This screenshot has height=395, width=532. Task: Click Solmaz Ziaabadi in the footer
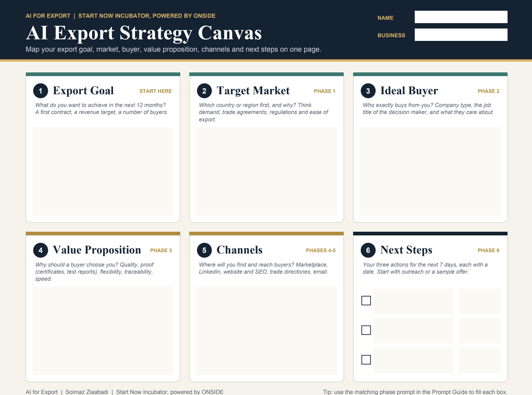(87, 392)
